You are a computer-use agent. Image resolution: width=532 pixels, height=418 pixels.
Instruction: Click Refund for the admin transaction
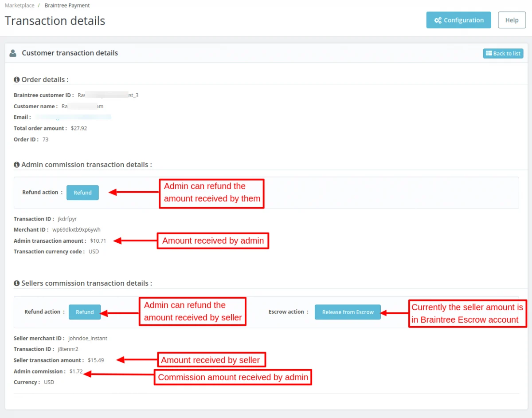tap(82, 193)
